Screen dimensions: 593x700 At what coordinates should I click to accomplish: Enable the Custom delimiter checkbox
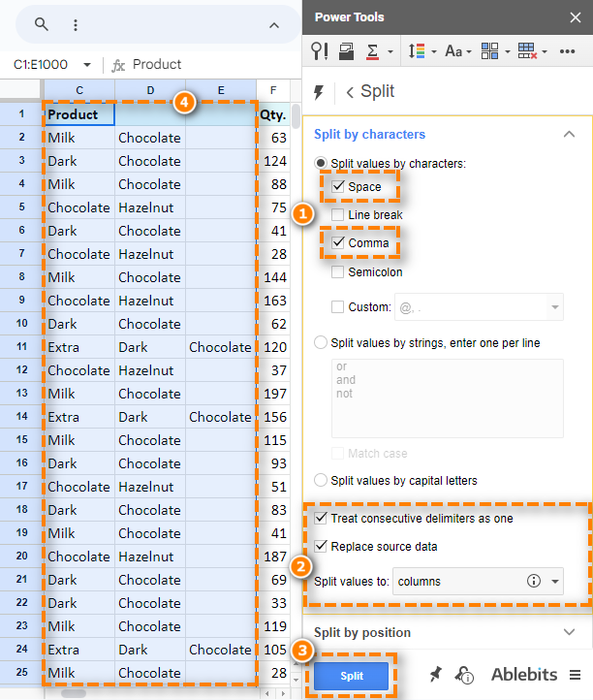click(338, 307)
